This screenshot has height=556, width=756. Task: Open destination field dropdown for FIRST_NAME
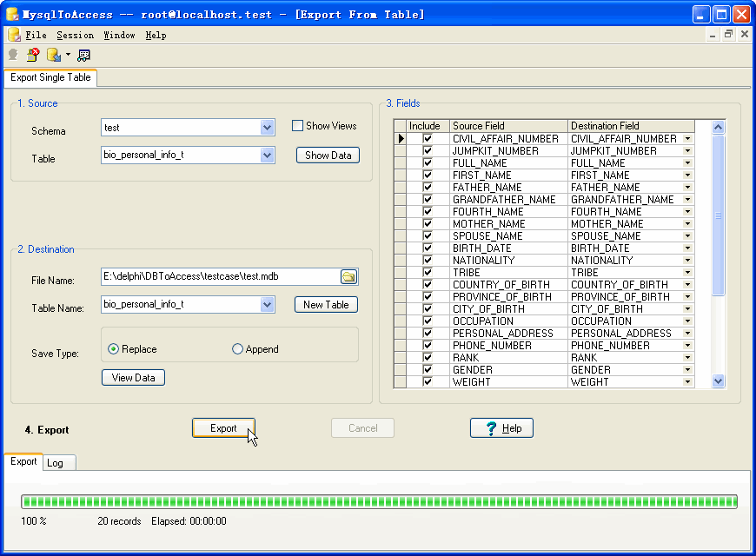[688, 175]
